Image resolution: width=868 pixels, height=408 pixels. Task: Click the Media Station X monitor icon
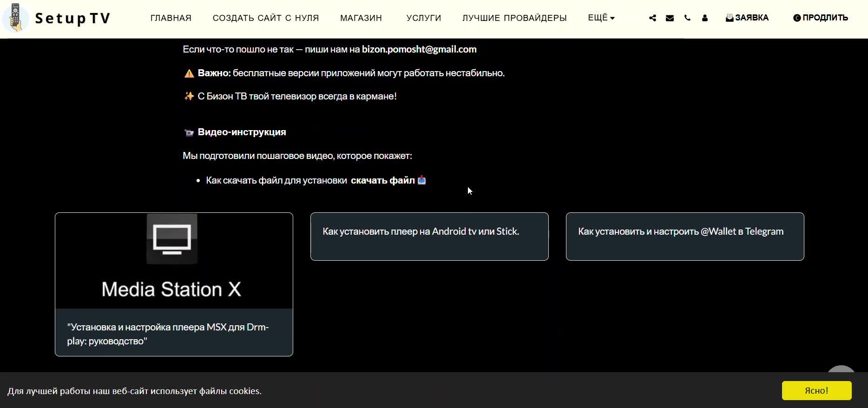coord(172,239)
